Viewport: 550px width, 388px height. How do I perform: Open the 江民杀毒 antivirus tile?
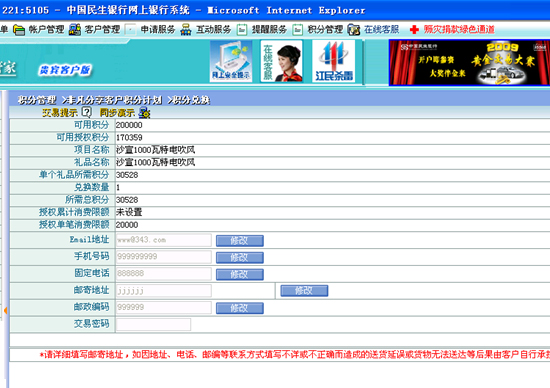[x=334, y=61]
